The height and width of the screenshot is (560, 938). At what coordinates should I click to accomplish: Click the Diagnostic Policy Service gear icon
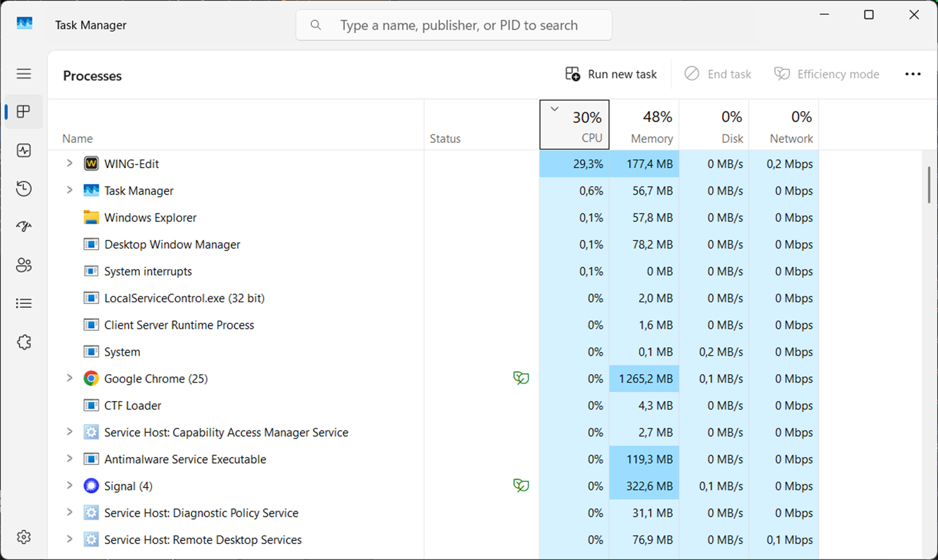91,513
